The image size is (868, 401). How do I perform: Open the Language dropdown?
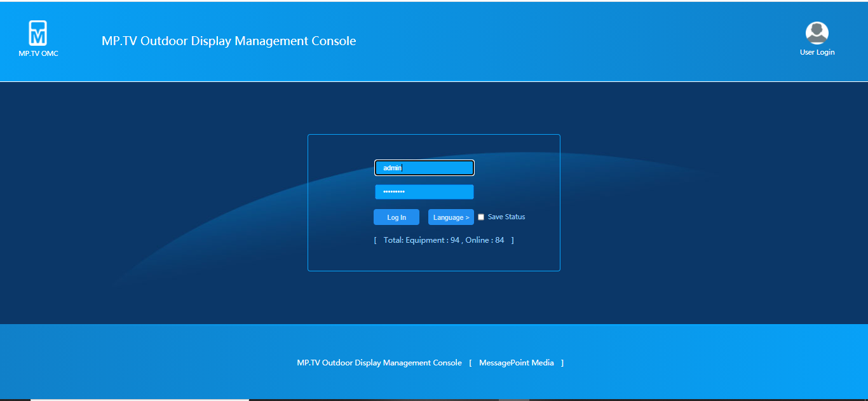point(451,217)
